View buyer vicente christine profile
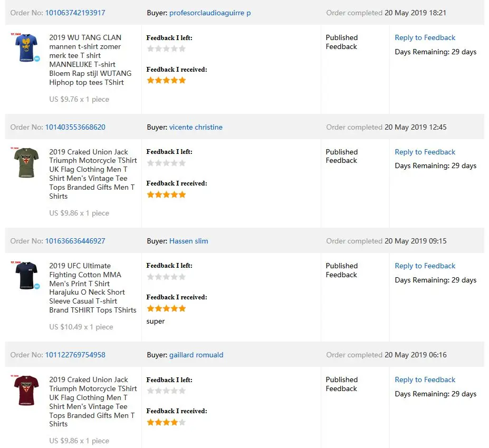Viewport: 489px width, 448px height. [x=196, y=127]
